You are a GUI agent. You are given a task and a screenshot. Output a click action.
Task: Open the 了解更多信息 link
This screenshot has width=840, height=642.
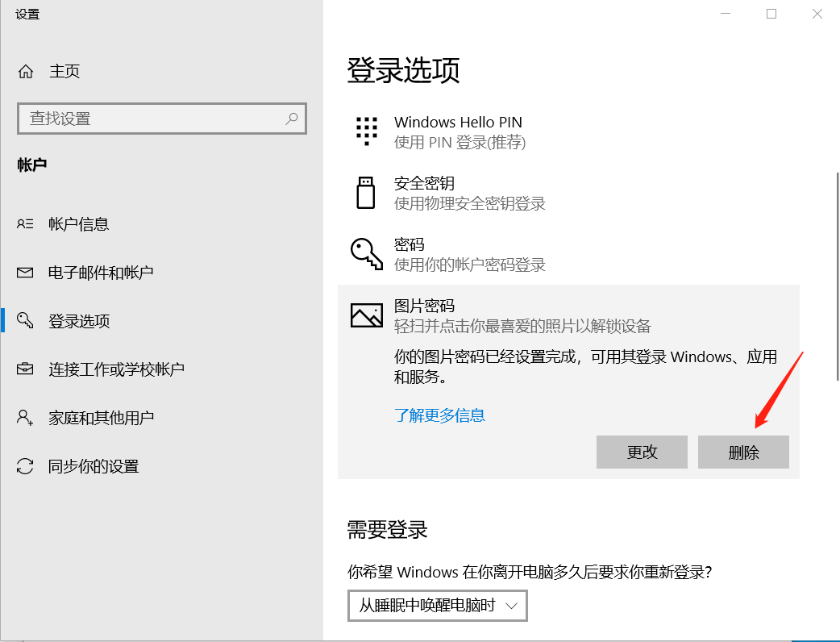[x=440, y=415]
